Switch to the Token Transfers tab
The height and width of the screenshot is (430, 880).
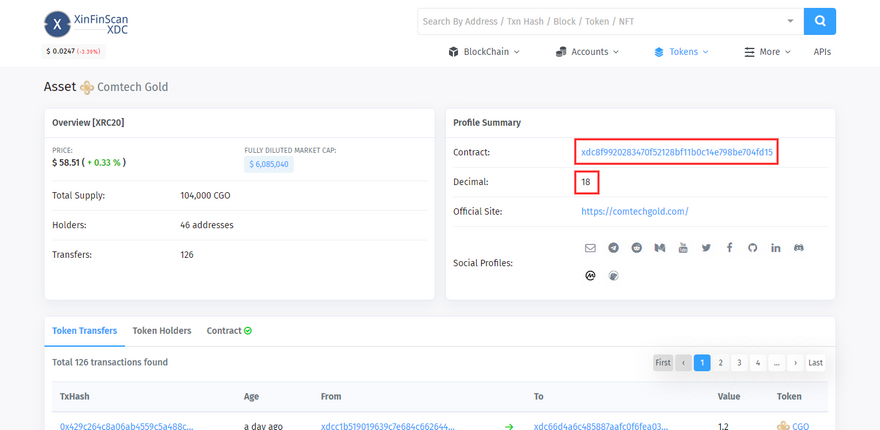85,331
